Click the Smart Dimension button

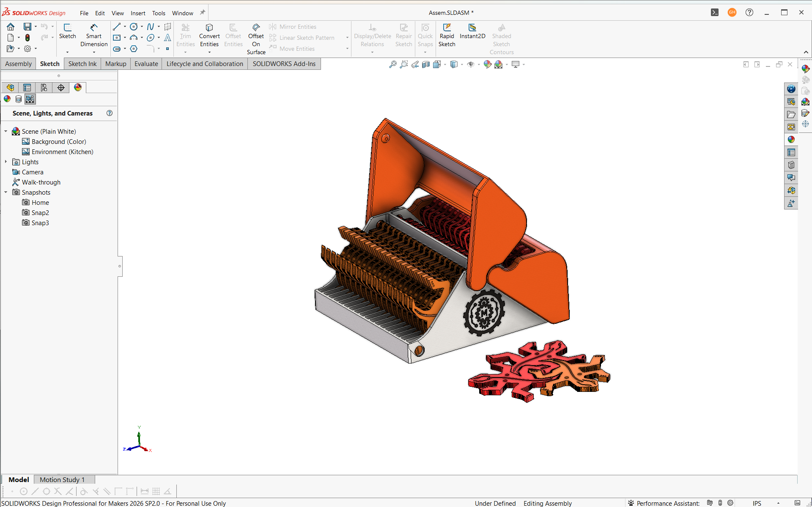94,36
